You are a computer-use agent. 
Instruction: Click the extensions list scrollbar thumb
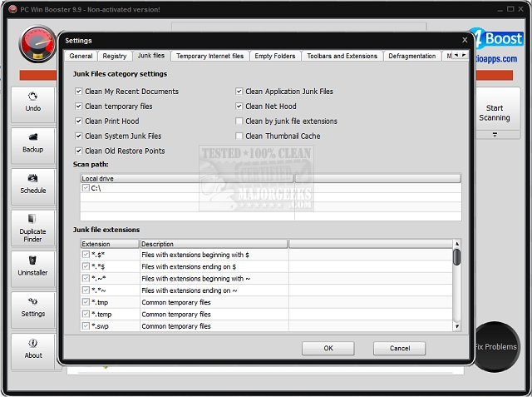(456, 257)
